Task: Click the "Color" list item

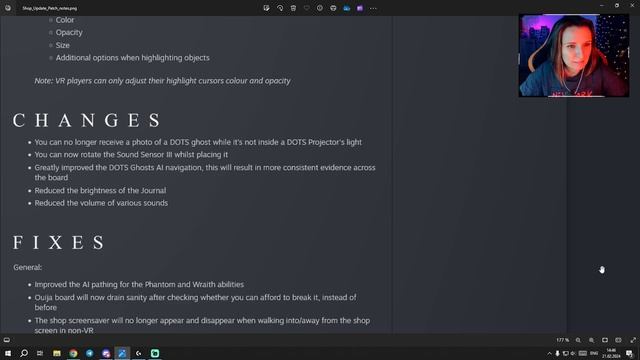Action: pos(65,20)
